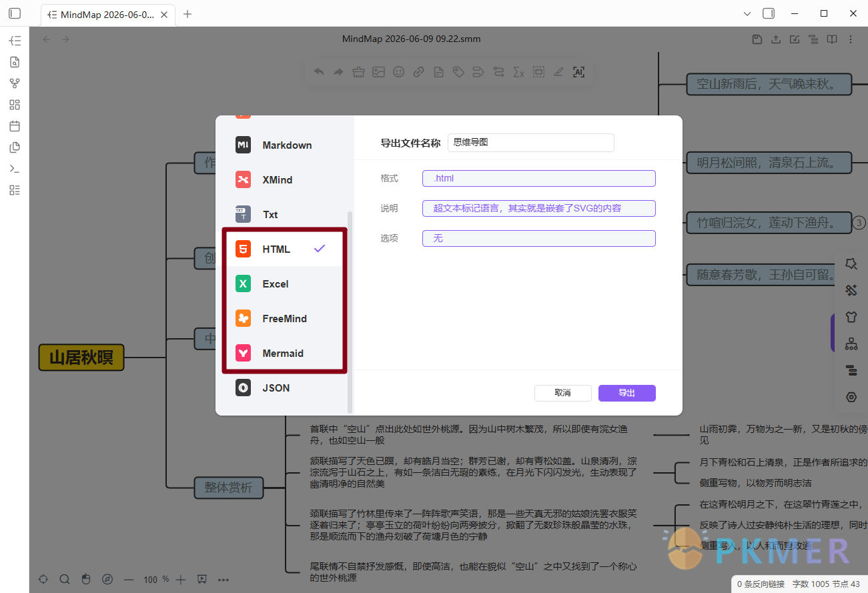The height and width of the screenshot is (593, 868).
Task: Toggle the left sidebar panel
Action: click(15, 13)
